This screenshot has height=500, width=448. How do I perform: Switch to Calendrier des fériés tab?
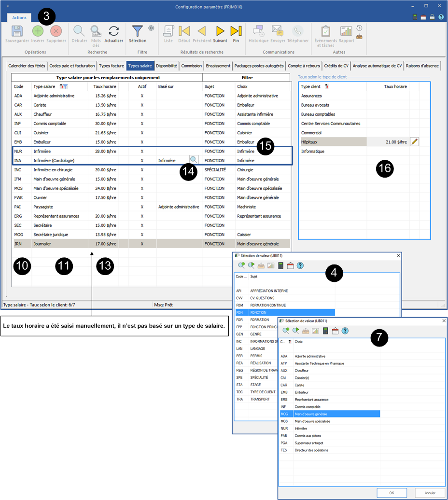(27, 66)
